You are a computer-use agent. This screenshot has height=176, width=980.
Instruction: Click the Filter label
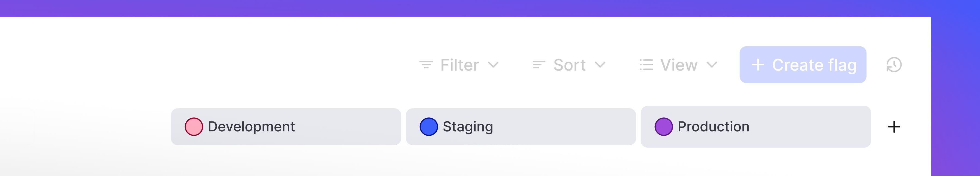pyautogui.click(x=460, y=65)
